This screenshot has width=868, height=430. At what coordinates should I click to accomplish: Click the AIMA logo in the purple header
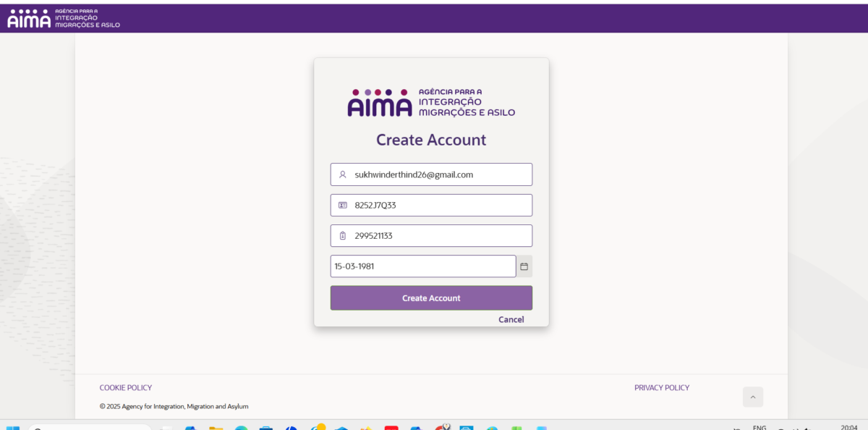point(64,19)
